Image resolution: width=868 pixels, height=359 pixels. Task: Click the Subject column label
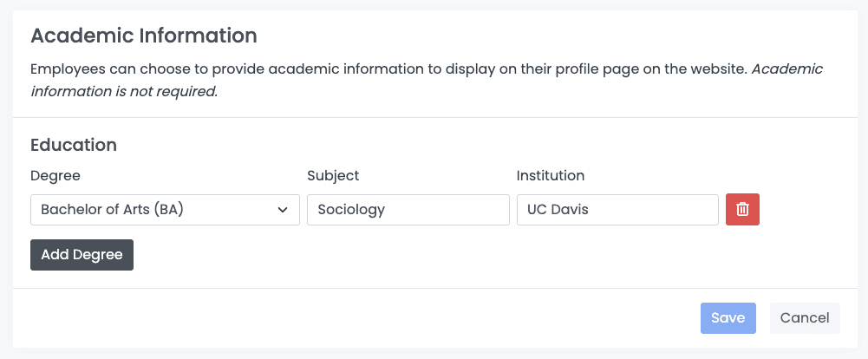[x=333, y=175]
